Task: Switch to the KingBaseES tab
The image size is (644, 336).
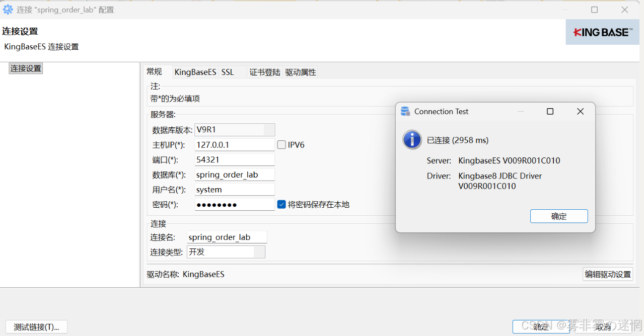Action: coord(195,72)
